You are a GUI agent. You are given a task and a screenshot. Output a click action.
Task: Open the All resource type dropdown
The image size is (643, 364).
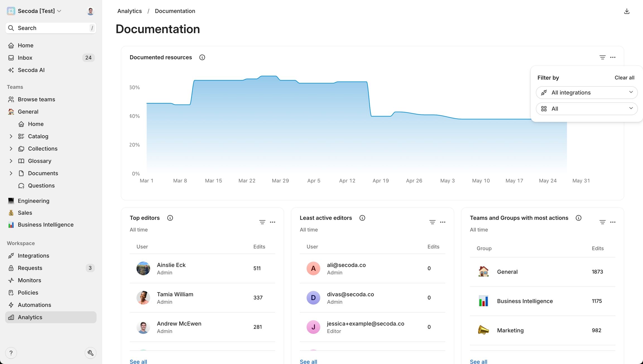tap(586, 109)
